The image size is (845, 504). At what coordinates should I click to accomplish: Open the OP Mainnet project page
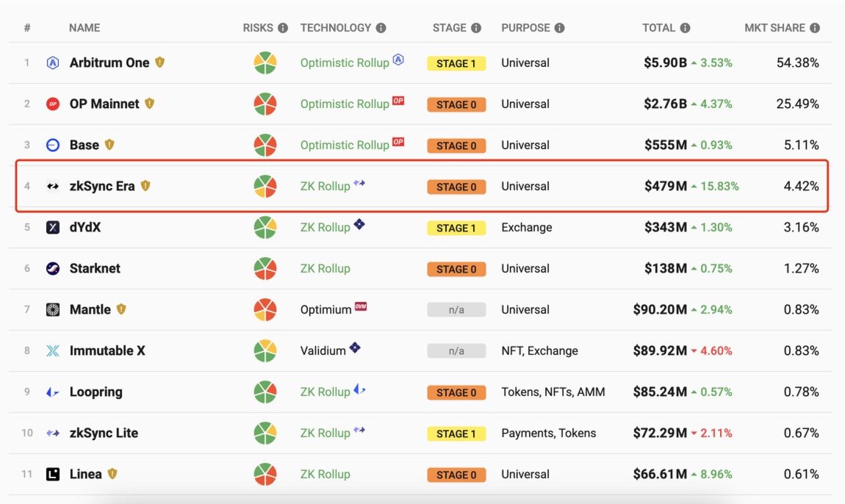(x=104, y=104)
